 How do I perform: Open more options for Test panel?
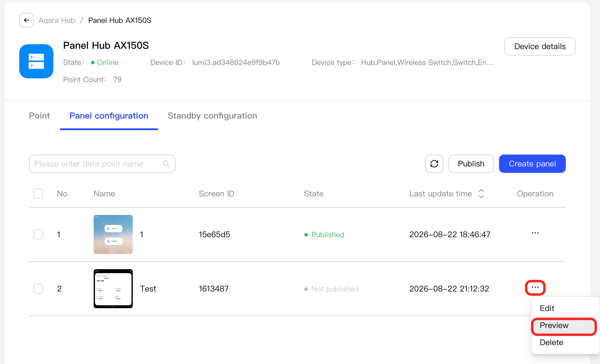(x=535, y=287)
